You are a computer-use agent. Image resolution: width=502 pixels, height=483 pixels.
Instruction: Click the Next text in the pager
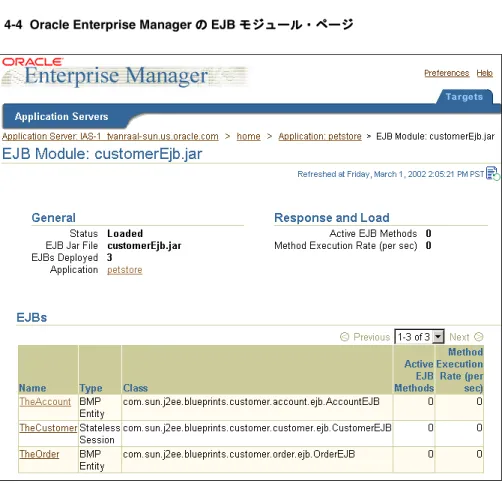459,337
